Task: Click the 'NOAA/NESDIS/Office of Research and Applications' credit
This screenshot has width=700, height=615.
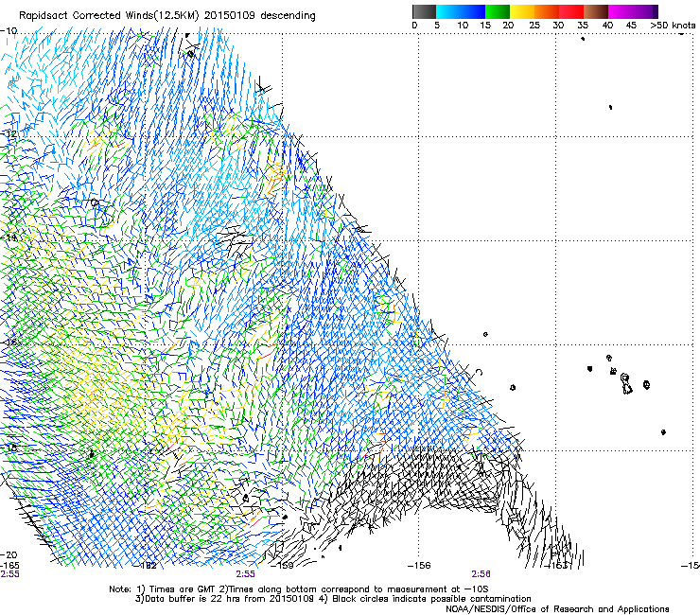Action: [x=557, y=608]
